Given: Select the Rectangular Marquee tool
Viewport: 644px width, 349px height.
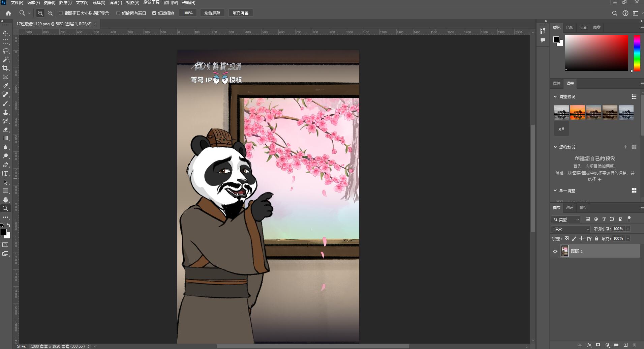Looking at the screenshot, I should [5, 42].
